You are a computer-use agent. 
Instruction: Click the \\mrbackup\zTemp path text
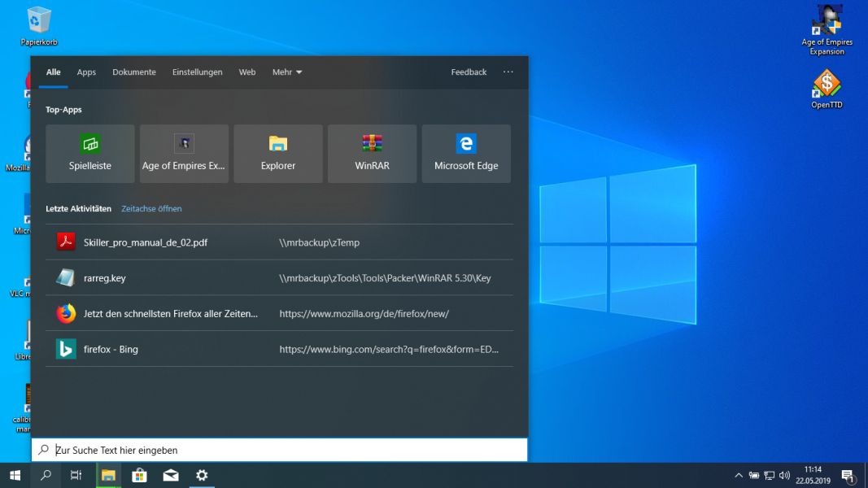point(320,242)
